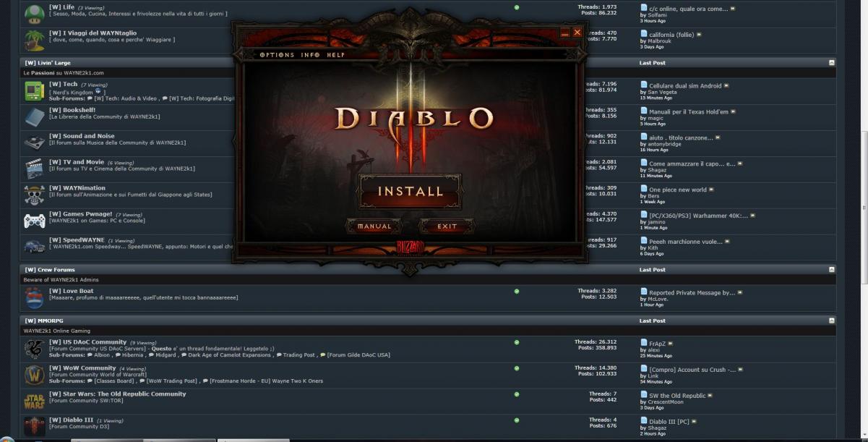This screenshot has width=868, height=442.
Task: Click the gamepad icon of Games Pwnage!
Action: point(34,221)
